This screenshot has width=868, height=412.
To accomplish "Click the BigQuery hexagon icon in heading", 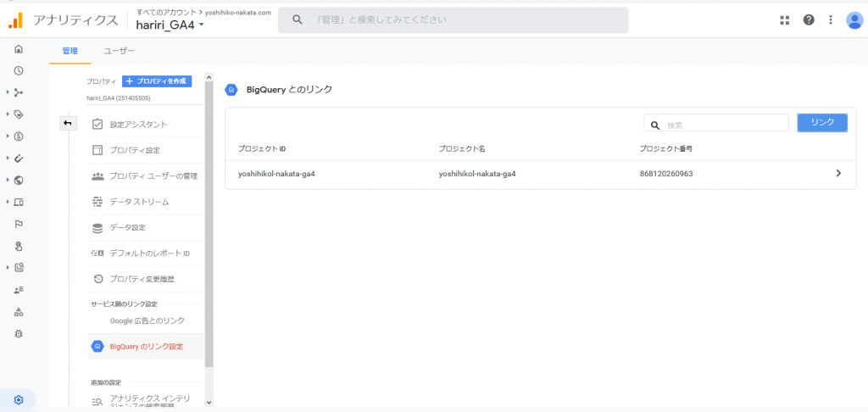I will tap(231, 89).
